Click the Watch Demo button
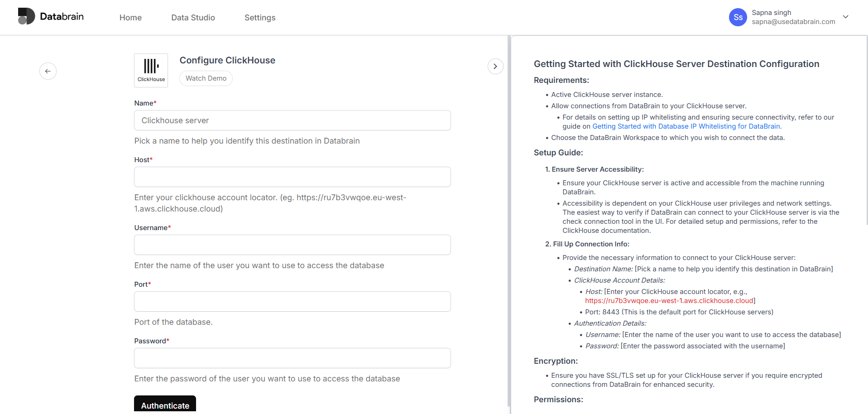 tap(206, 78)
